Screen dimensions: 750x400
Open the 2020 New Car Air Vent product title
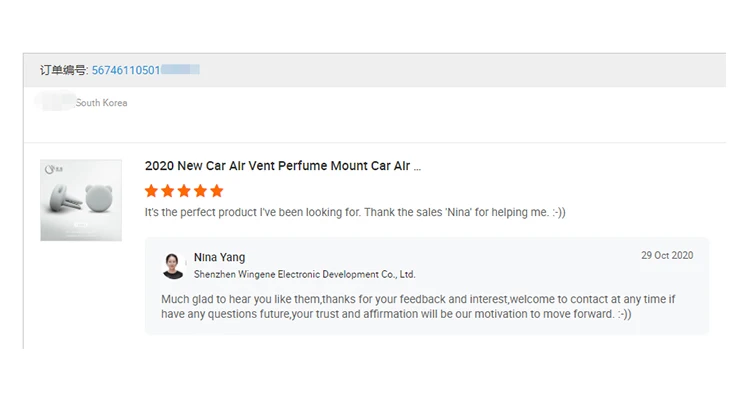coord(282,166)
